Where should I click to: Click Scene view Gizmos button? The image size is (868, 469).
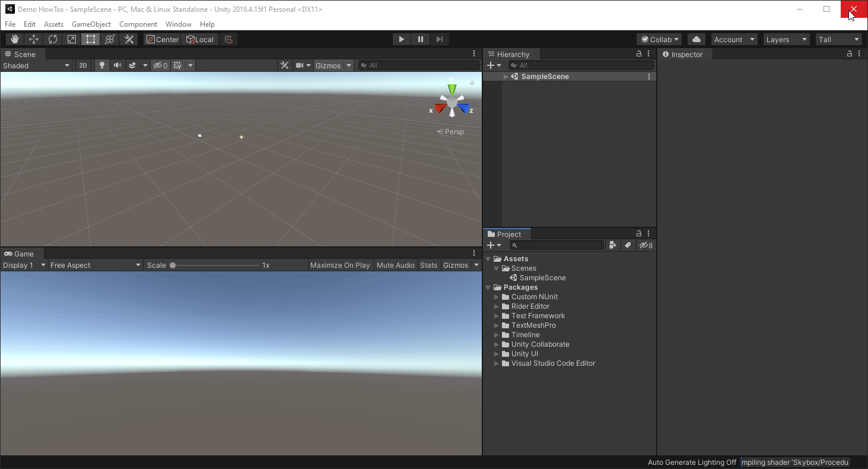(328, 65)
